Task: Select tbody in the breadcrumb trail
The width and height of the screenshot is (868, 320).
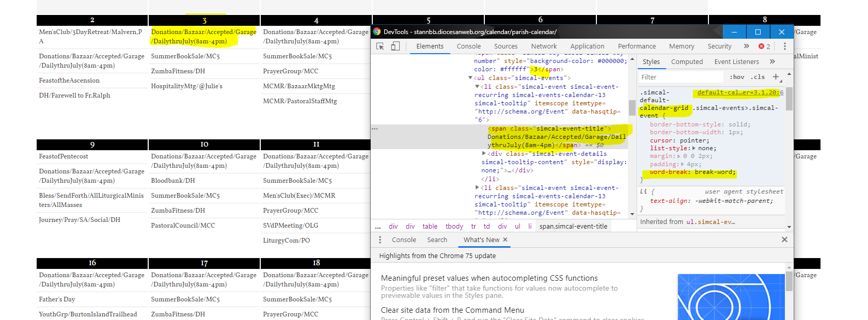Action: (x=454, y=226)
